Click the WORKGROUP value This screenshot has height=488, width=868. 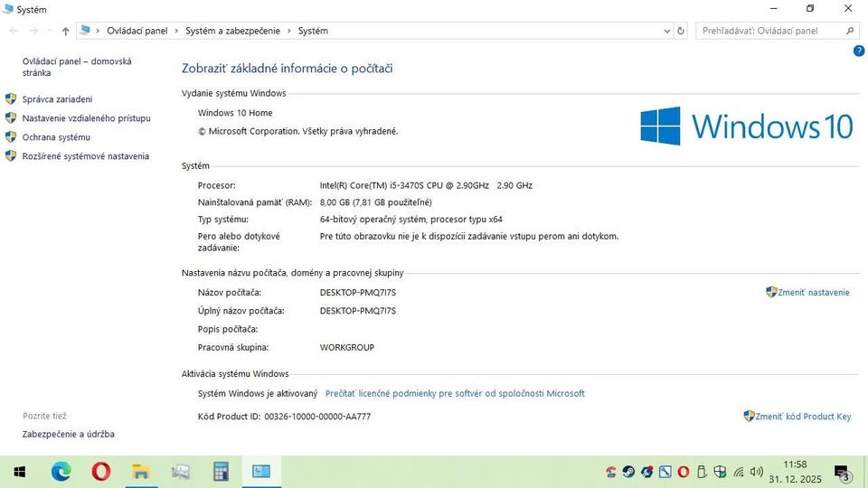346,347
